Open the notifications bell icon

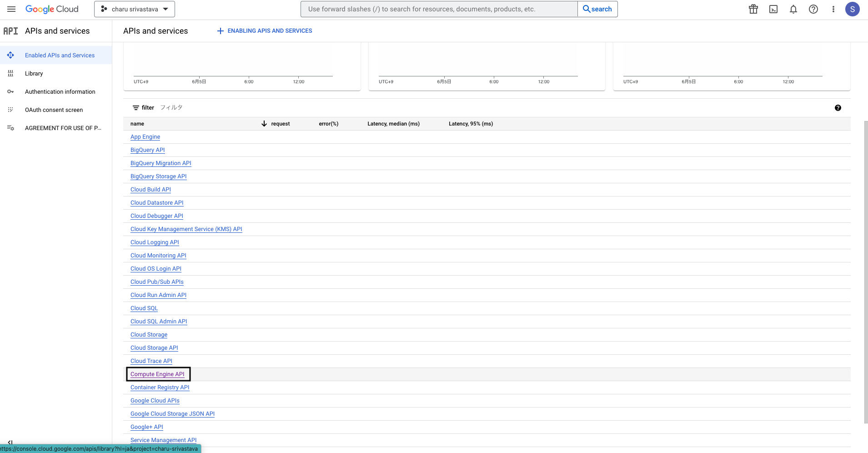[793, 9]
